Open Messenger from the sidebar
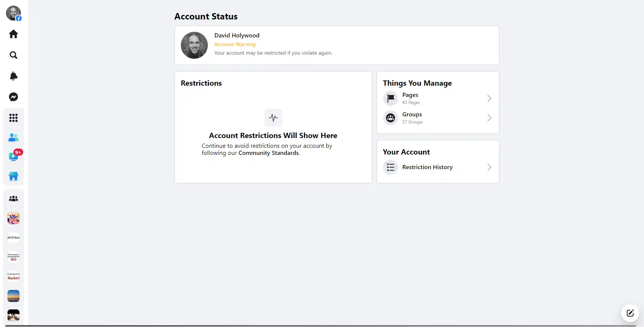Viewport: 644px width, 327px height. pyautogui.click(x=13, y=97)
